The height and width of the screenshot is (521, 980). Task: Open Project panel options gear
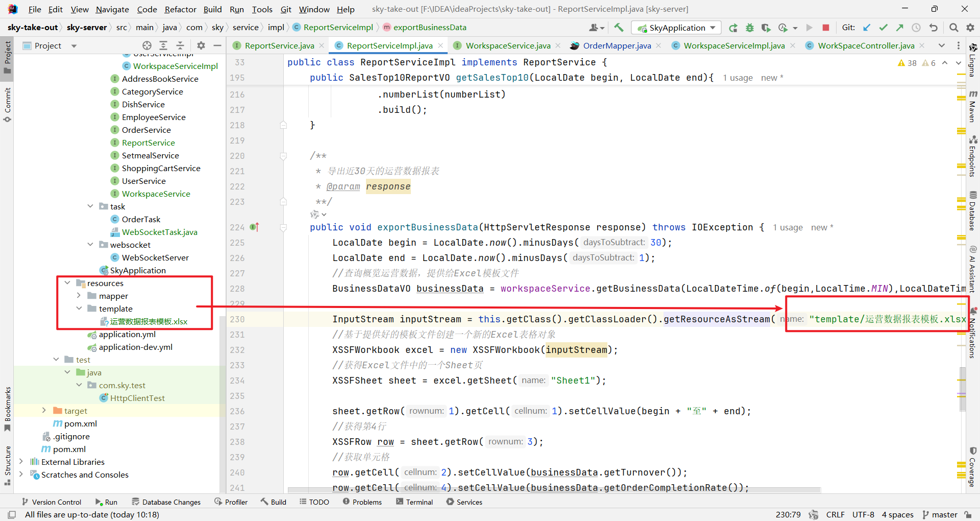(x=201, y=45)
